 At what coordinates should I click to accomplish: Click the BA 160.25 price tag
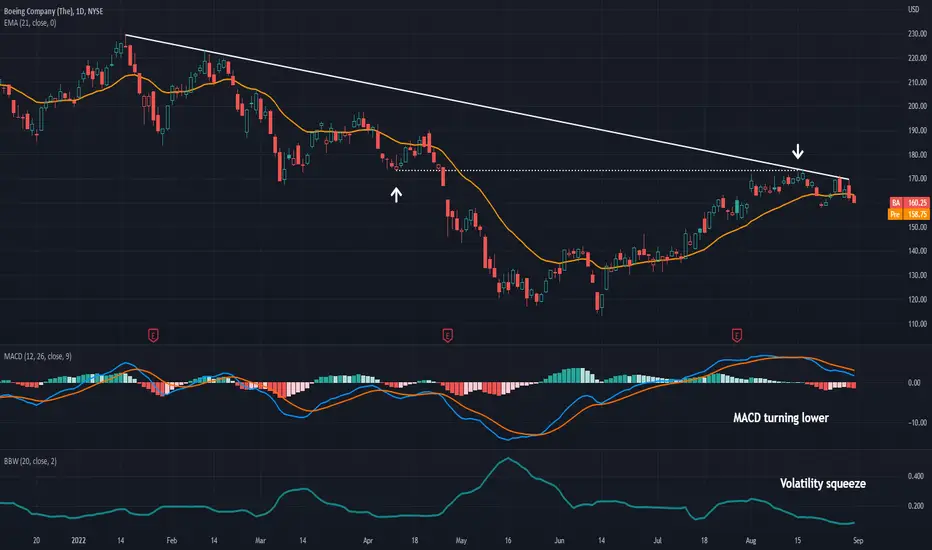click(x=909, y=203)
